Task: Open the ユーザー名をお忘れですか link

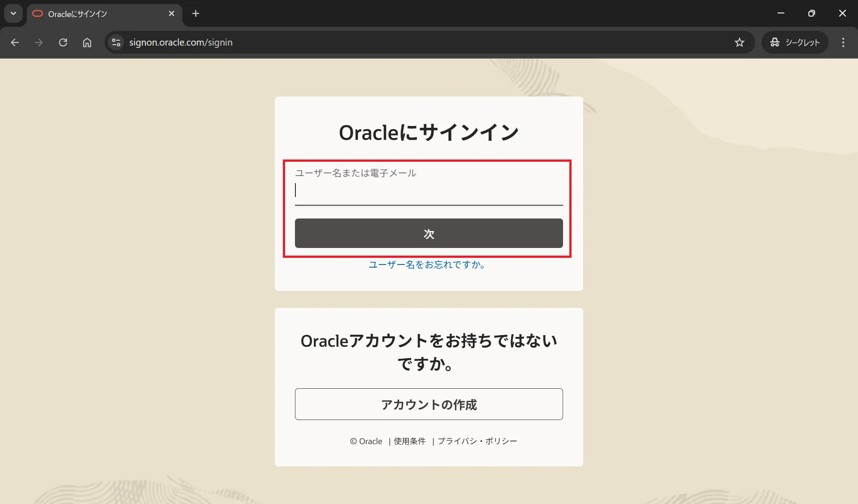Action: pos(427,265)
